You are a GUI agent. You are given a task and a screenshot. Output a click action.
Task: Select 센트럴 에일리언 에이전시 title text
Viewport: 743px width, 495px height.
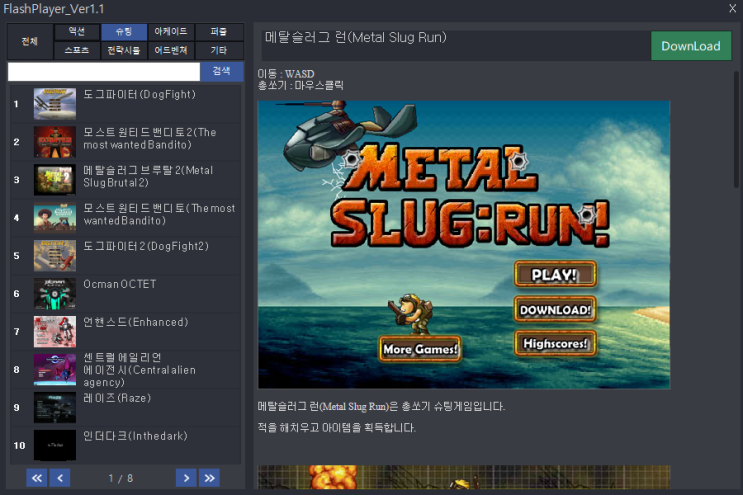tap(139, 369)
